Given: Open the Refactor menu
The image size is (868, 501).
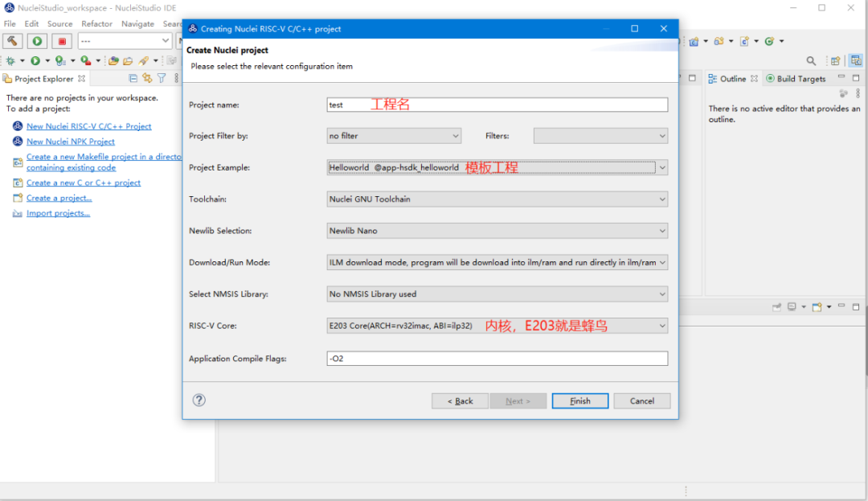Looking at the screenshot, I should pos(97,24).
